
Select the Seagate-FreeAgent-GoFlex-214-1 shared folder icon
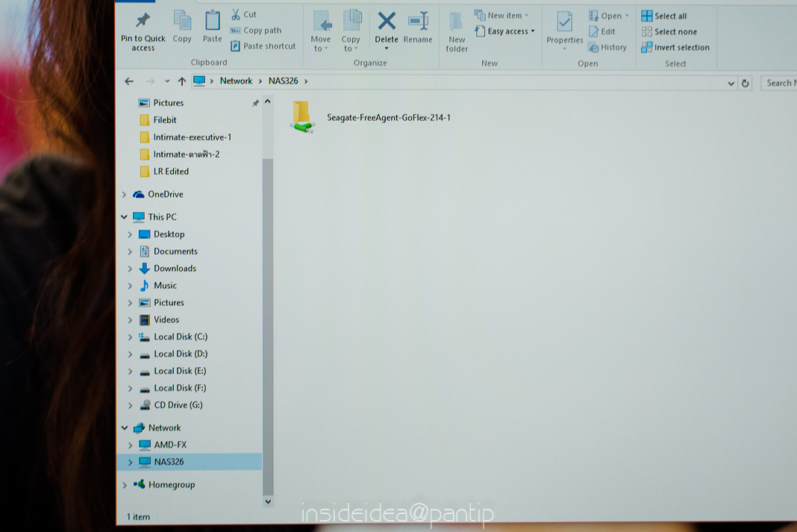303,117
